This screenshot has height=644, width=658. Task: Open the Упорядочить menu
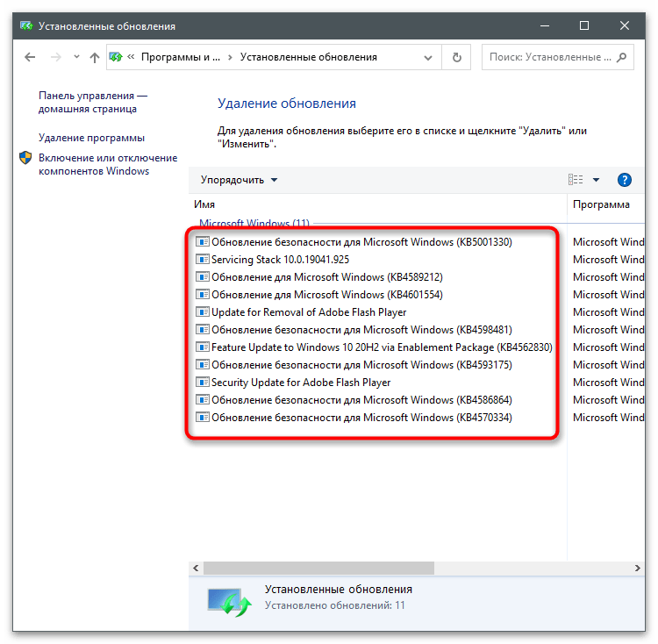click(239, 180)
